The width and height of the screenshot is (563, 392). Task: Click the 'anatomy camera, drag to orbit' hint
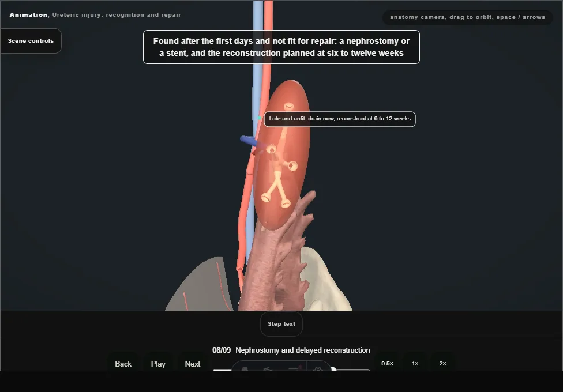point(467,17)
